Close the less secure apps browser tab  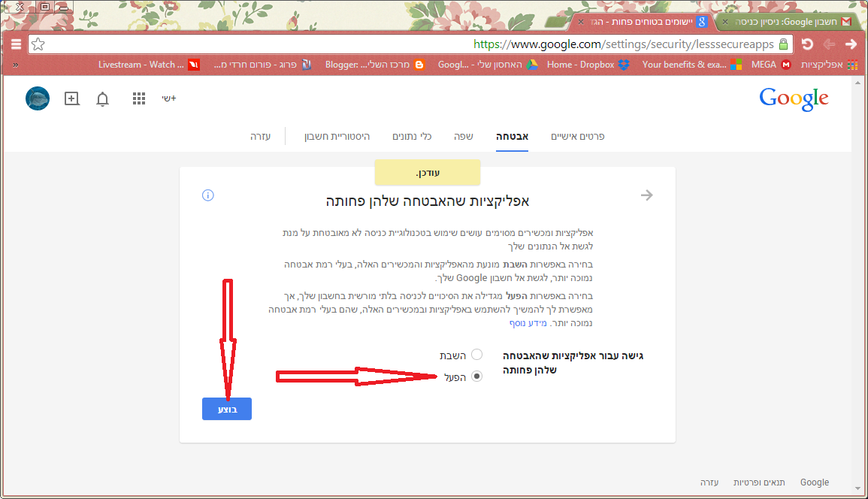point(580,22)
